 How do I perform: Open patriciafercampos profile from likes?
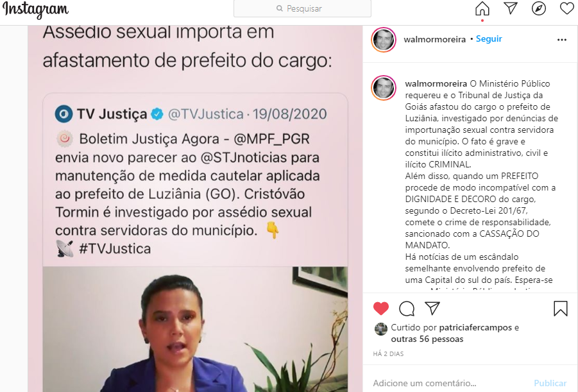point(475,327)
